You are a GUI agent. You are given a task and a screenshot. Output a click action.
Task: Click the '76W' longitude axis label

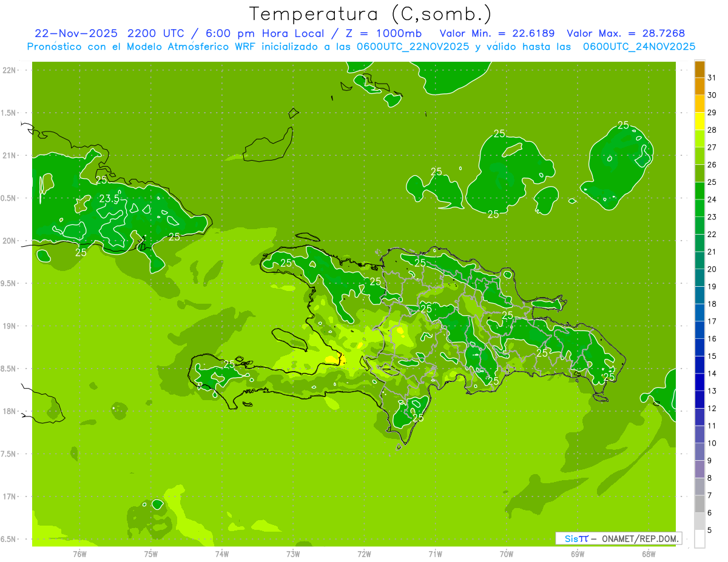79,554
